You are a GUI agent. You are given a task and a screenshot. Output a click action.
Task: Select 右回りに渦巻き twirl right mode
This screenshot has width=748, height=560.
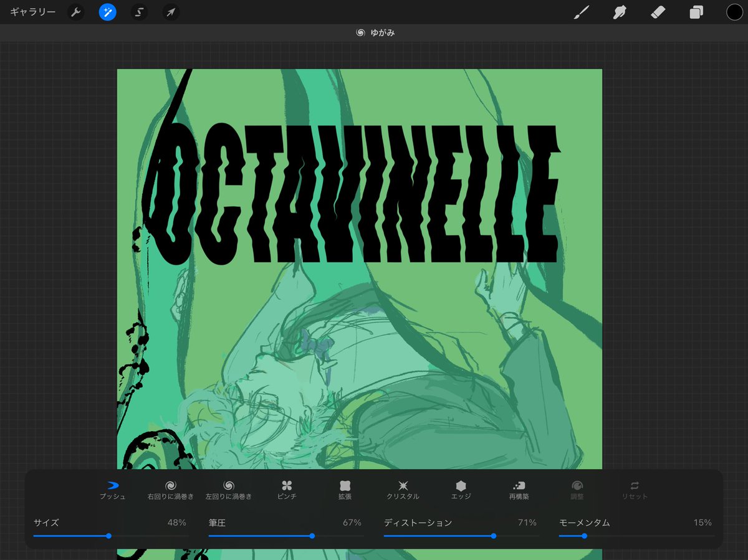pos(170,490)
